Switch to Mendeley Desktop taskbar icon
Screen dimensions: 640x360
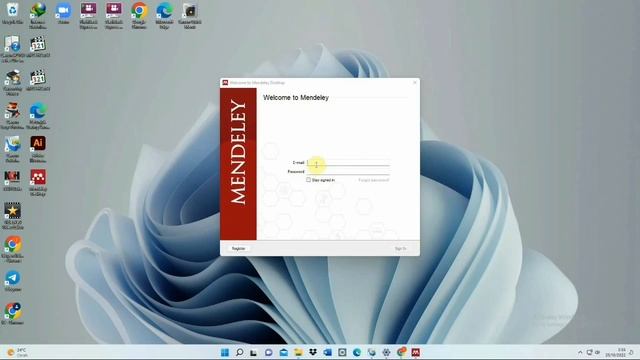(x=416, y=352)
